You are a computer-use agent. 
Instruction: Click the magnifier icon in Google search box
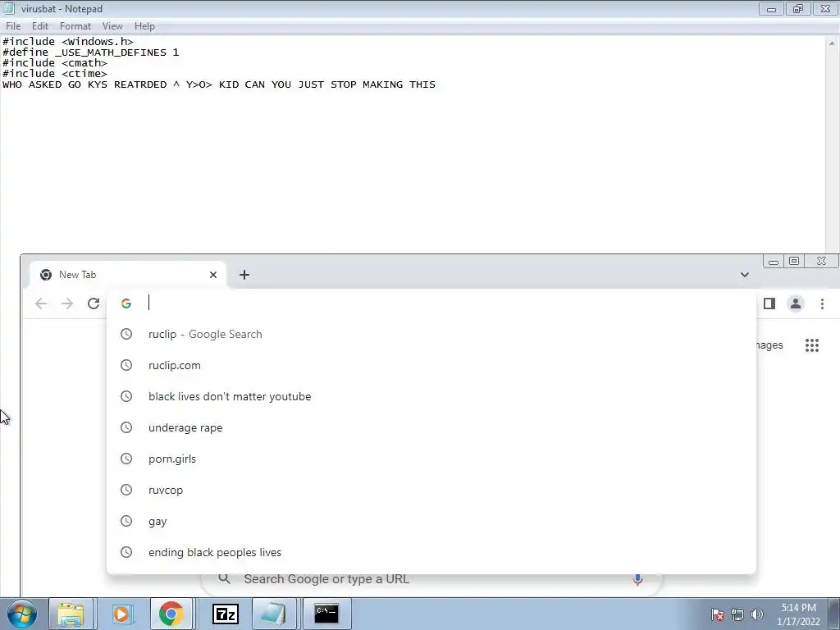(225, 579)
